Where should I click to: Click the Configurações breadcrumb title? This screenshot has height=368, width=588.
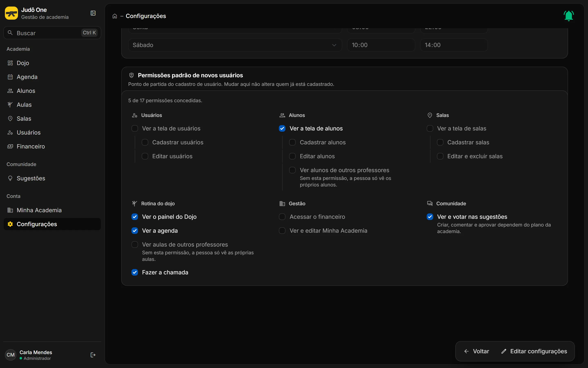pos(146,16)
